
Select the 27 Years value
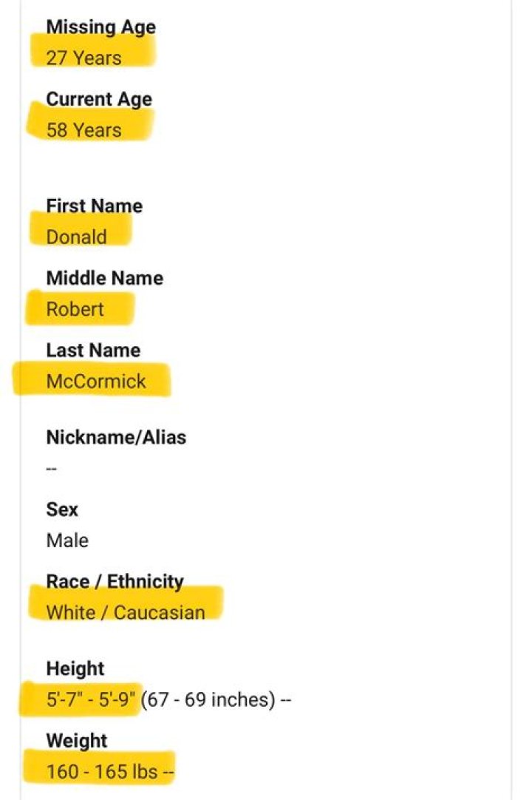(83, 58)
